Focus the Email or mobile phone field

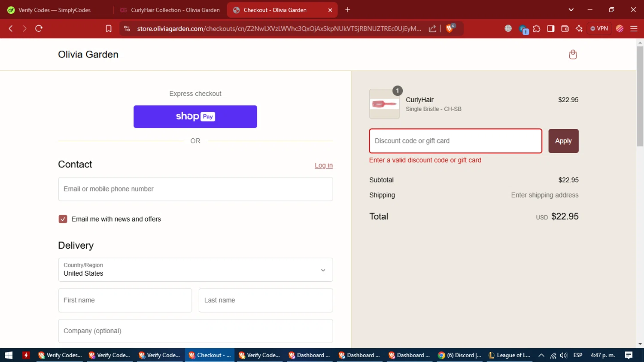pyautogui.click(x=195, y=189)
